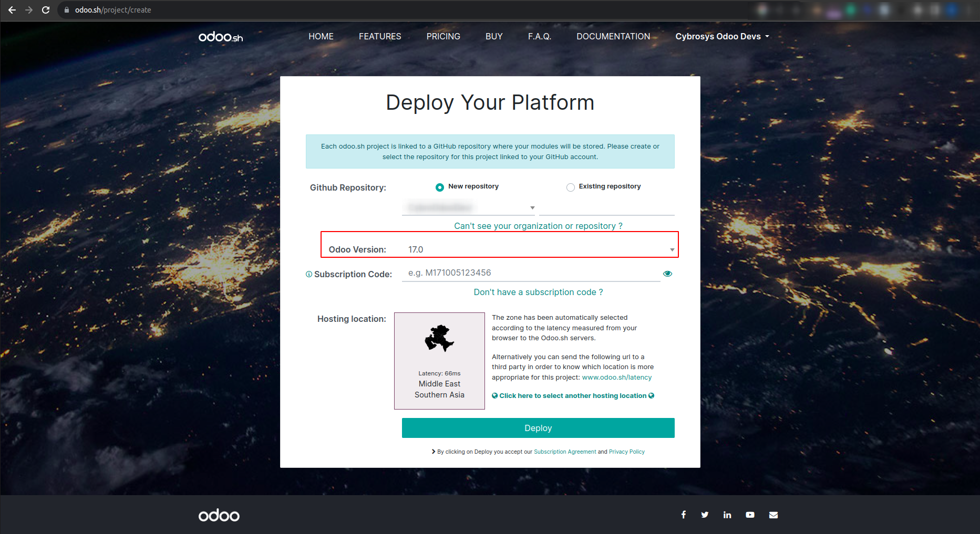Image resolution: width=980 pixels, height=534 pixels.
Task: Open the PRICING menu item
Action: (443, 36)
